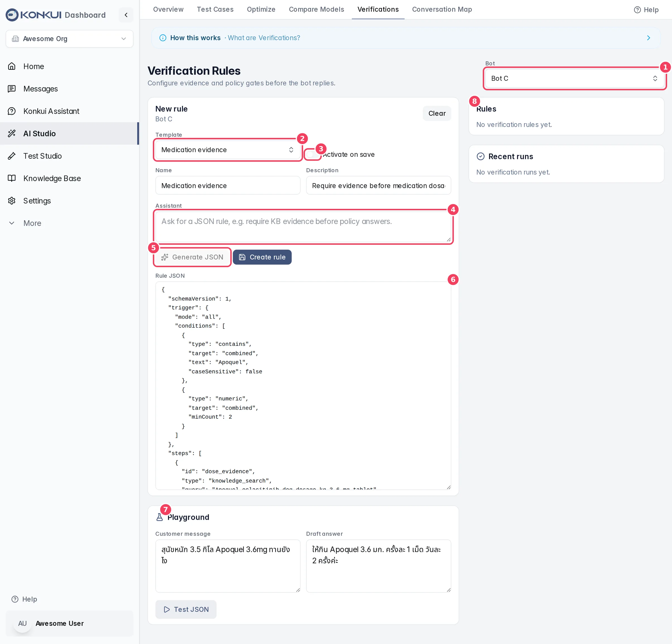This screenshot has width=672, height=644.
Task: Click the Konkui Assistant chat icon
Action: pos(12,111)
